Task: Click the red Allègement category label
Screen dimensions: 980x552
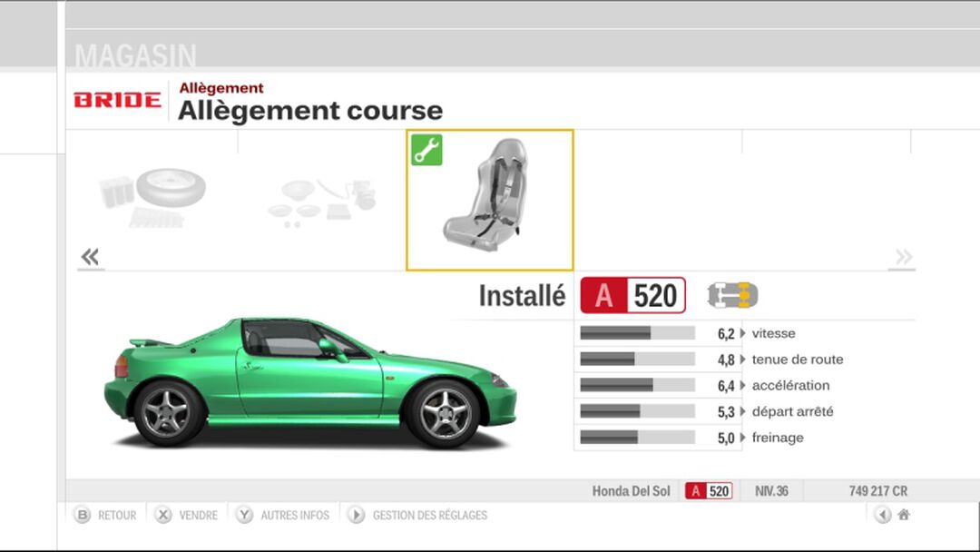Action: 221,88
